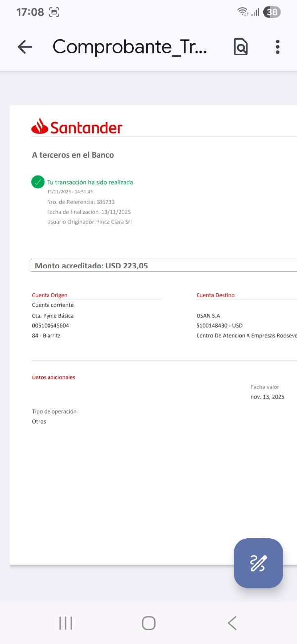Screen dimensions: 297x644
Task: Tap the floating edit pen button
Action: pos(258,563)
